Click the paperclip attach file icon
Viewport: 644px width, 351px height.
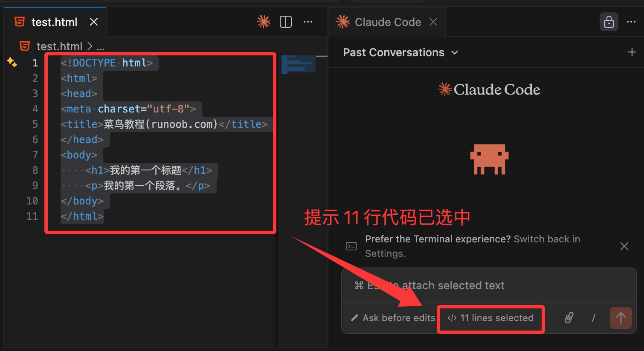569,318
